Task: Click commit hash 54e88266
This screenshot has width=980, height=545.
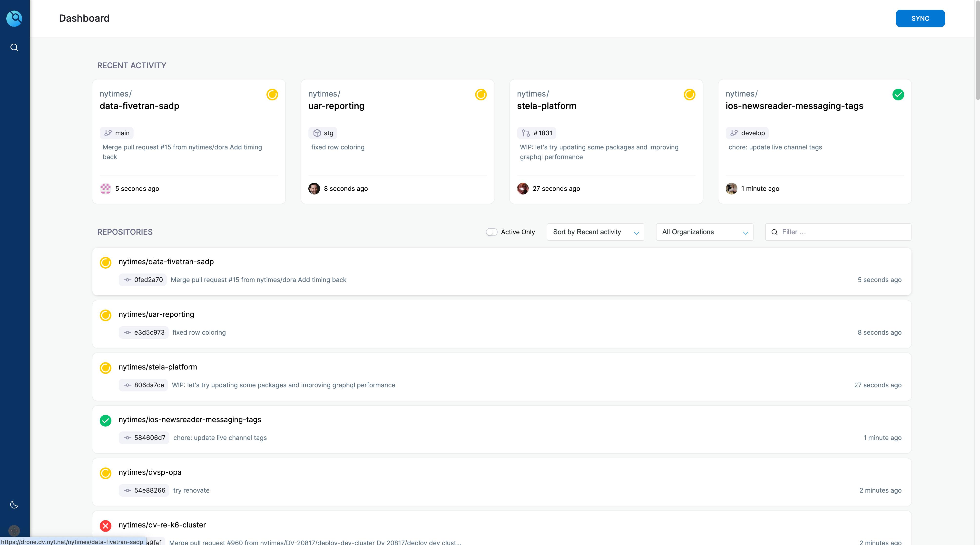Action: (x=150, y=490)
